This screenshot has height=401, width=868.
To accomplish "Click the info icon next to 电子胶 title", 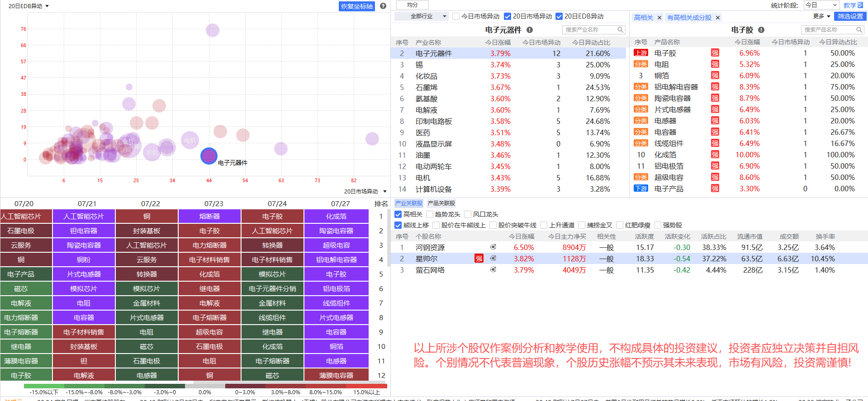I will click(761, 30).
